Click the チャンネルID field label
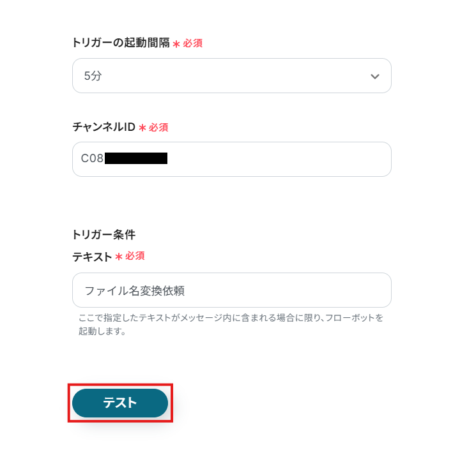This screenshot has width=476, height=450. pyautogui.click(x=104, y=127)
